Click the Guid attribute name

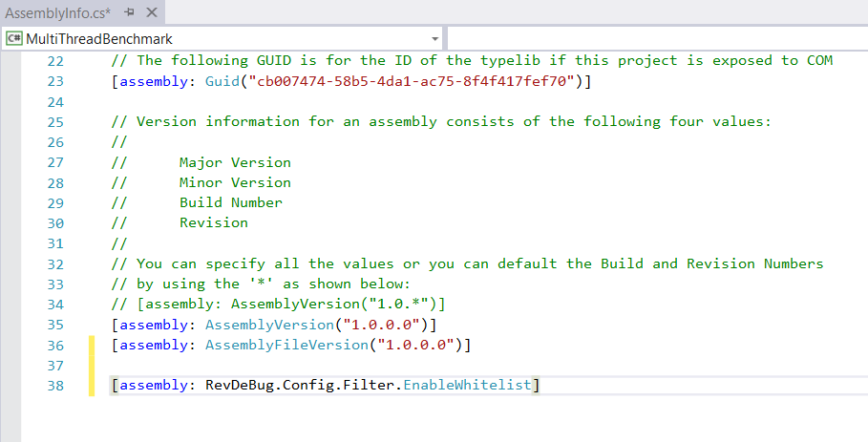(222, 81)
